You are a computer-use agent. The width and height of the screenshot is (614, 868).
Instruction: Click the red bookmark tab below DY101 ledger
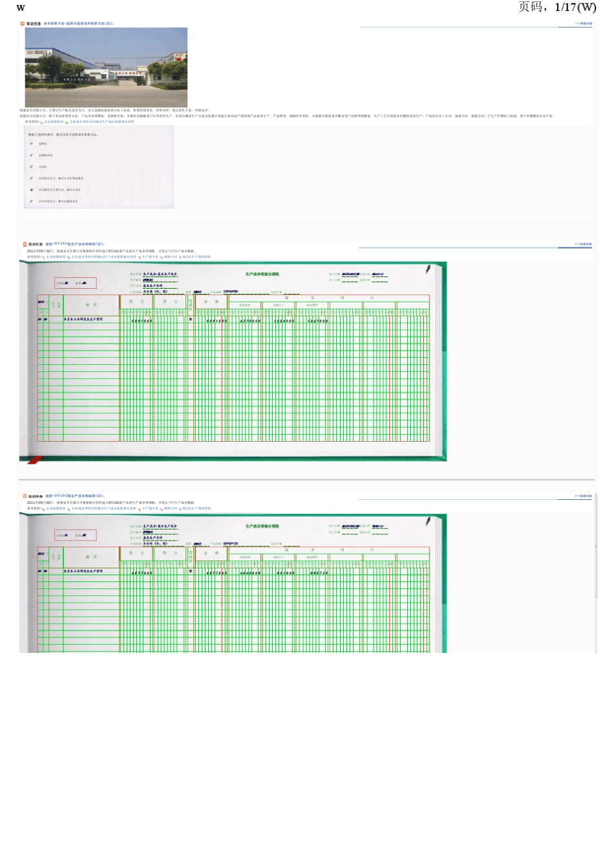click(35, 460)
